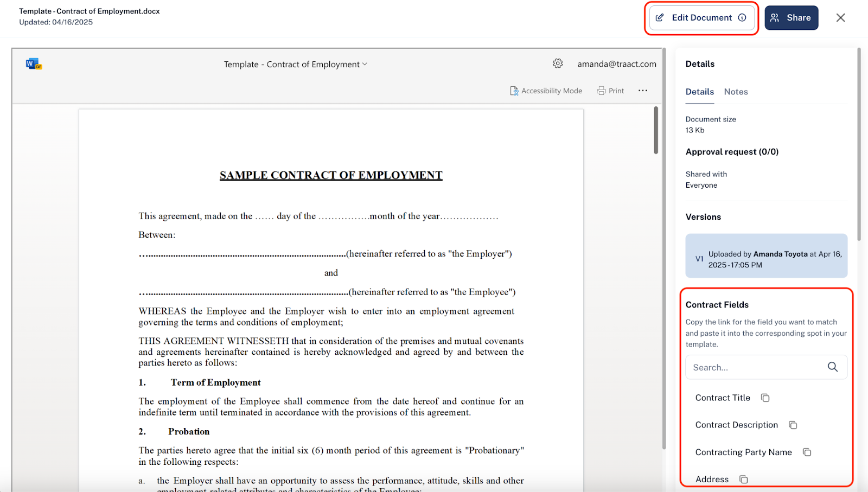
Task: Copy the Contract Description field link
Action: coord(793,425)
